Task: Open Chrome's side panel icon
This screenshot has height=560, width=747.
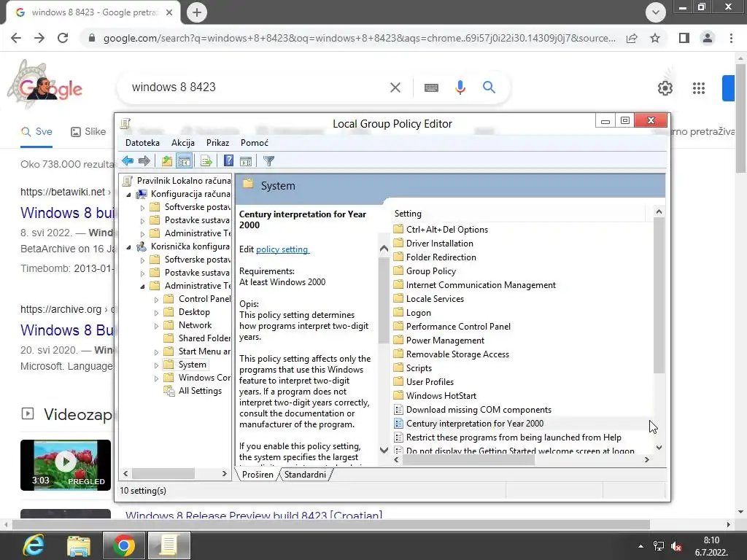Action: pos(684,38)
